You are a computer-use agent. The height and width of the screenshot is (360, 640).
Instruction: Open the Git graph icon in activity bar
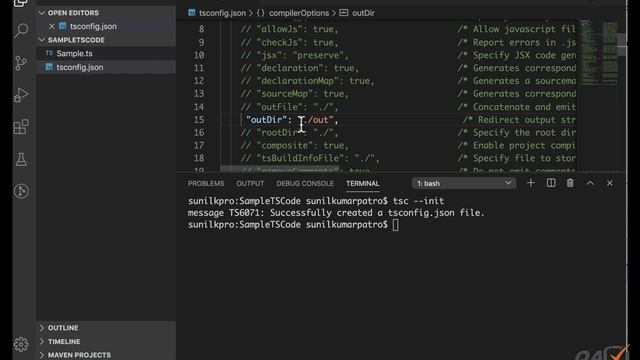click(21, 191)
